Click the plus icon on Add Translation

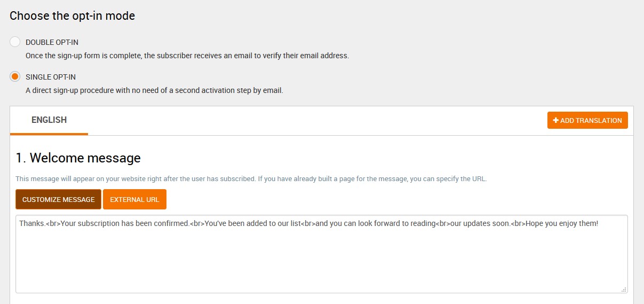(556, 120)
